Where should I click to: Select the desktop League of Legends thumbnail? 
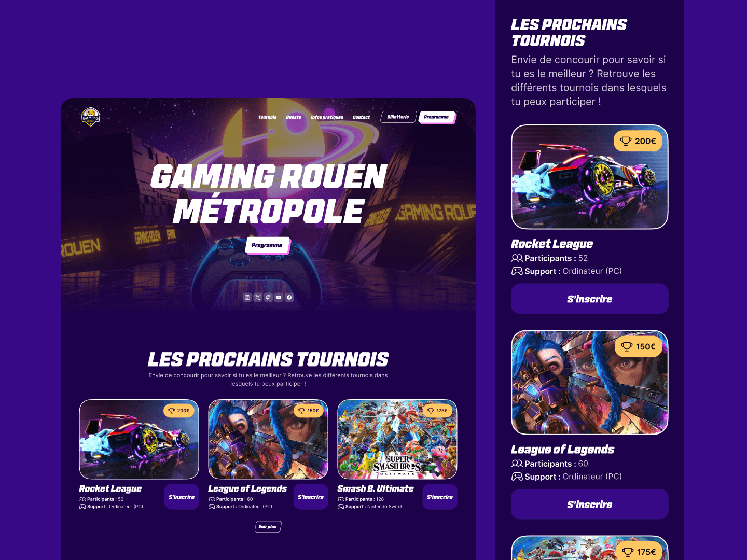click(268, 439)
